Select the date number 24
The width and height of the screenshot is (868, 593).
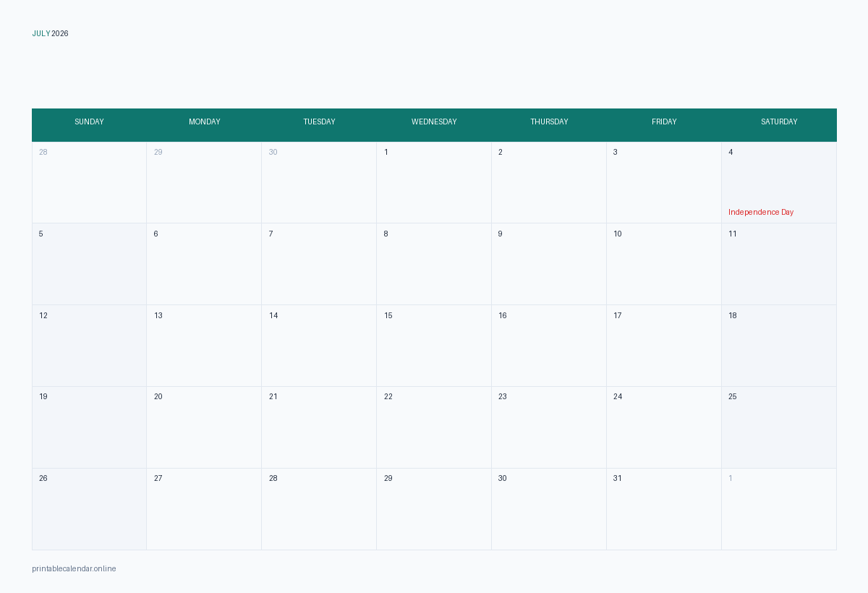[x=618, y=396]
